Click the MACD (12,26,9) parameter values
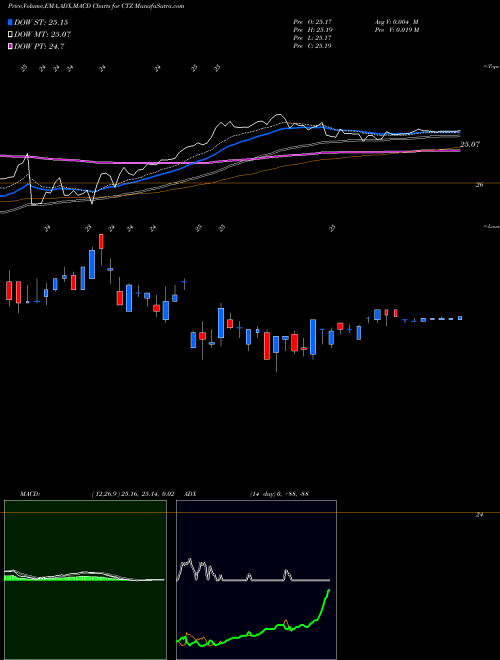Screen dimensions: 500x660 tap(133, 494)
